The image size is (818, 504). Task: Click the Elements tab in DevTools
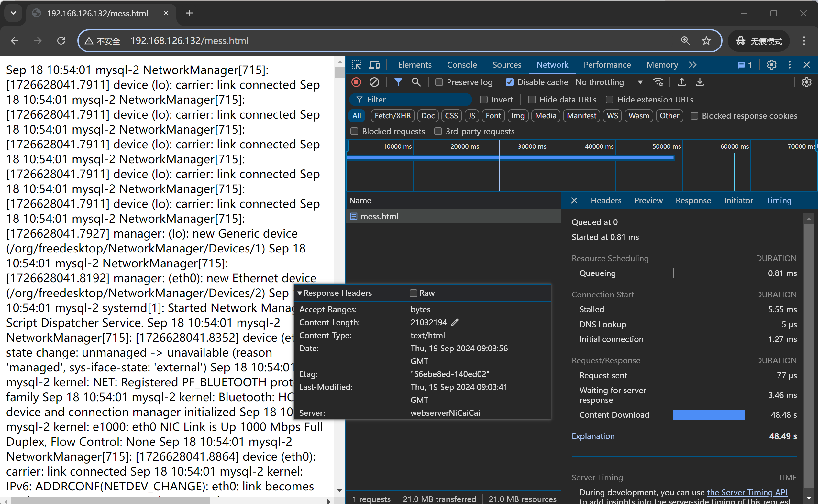[414, 65]
